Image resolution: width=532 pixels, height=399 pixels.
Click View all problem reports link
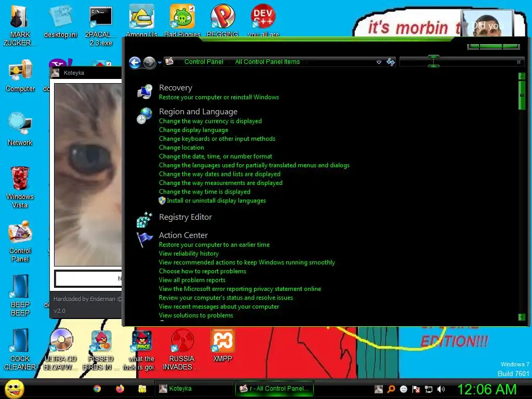pyautogui.click(x=192, y=280)
